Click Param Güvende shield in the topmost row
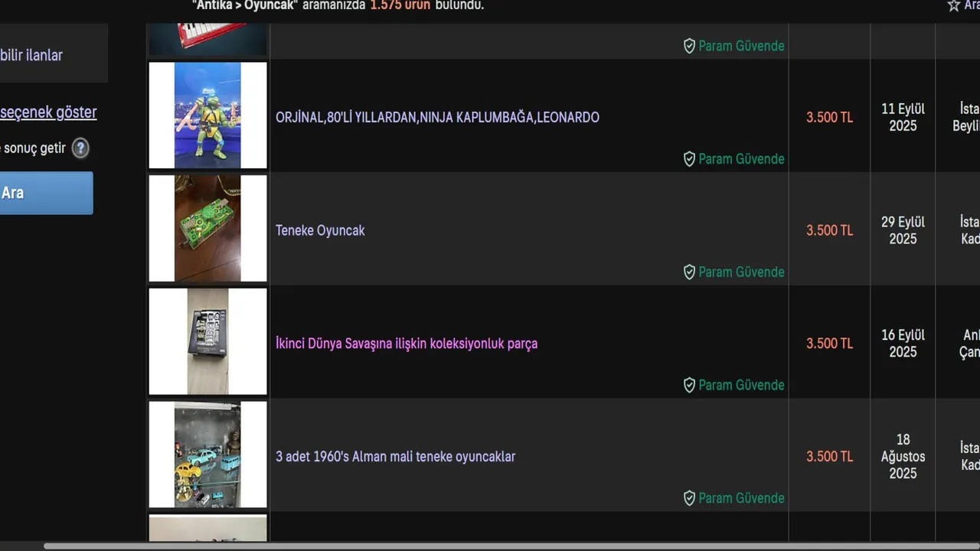This screenshot has height=551, width=980. pyautogui.click(x=689, y=46)
